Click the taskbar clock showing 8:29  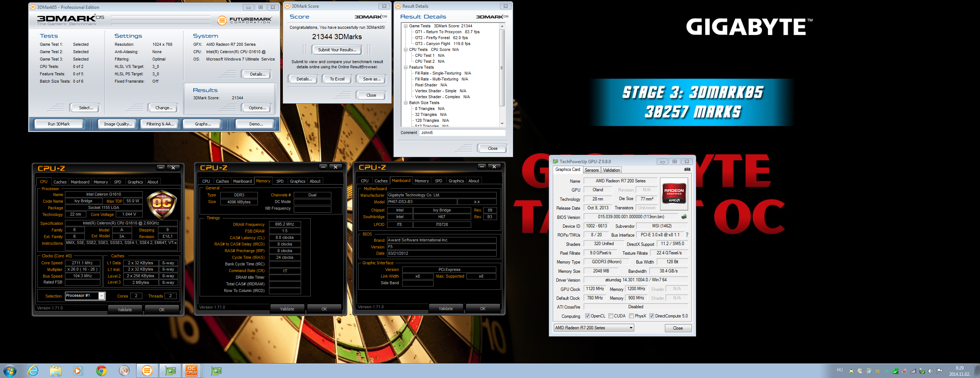pyautogui.click(x=960, y=371)
